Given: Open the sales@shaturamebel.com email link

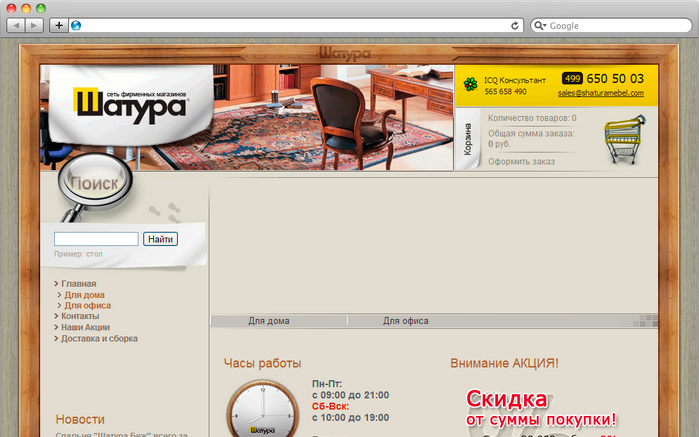Looking at the screenshot, I should tap(600, 93).
